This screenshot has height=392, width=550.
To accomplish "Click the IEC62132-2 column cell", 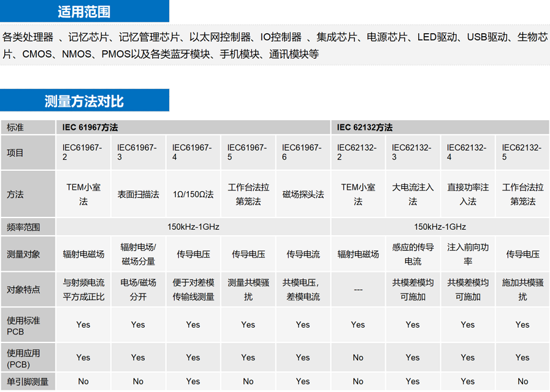I will point(358,153).
